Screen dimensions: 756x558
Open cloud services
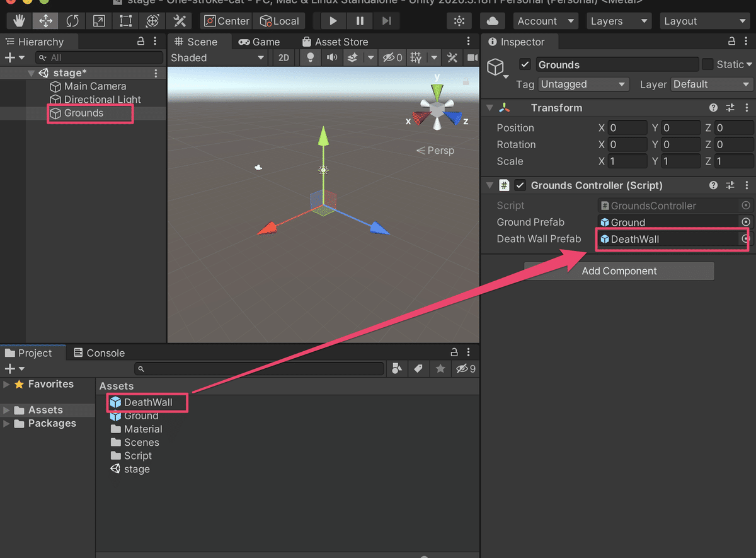pos(493,21)
